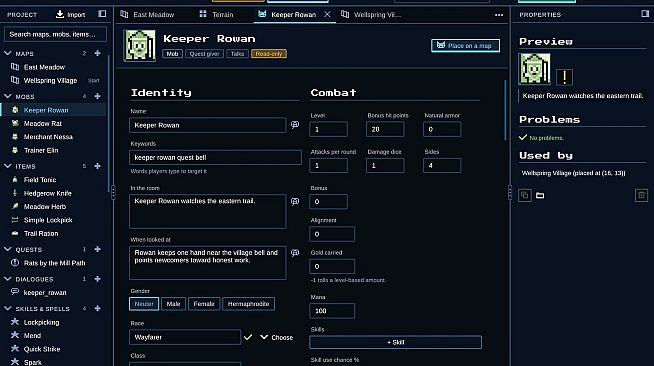Collapse the Properties panel icon
Image resolution: width=654 pixels, height=366 pixels.
point(645,14)
